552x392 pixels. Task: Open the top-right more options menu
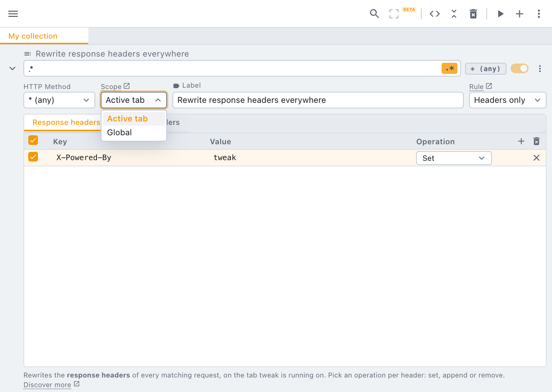tap(539, 14)
